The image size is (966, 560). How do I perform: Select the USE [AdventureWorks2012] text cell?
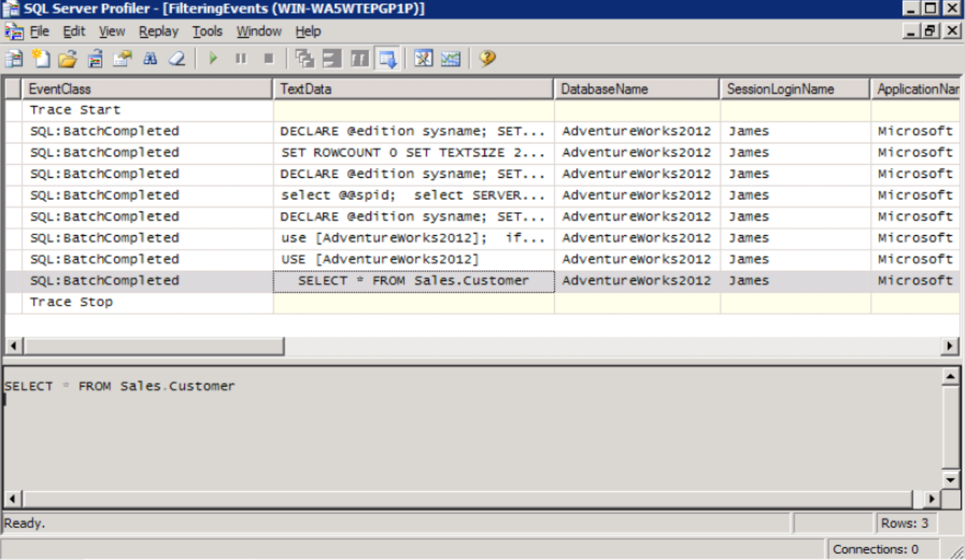pos(414,260)
